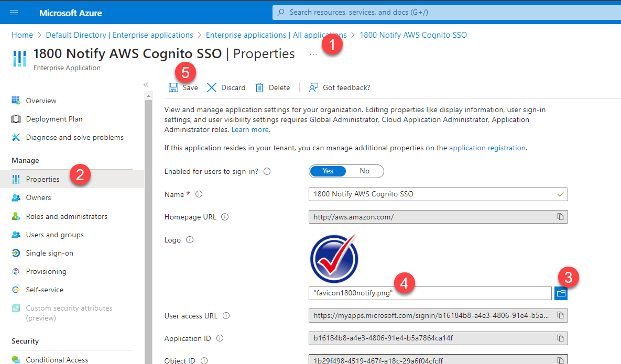Click the Learn more link
This screenshot has height=364, width=621.
tap(250, 130)
